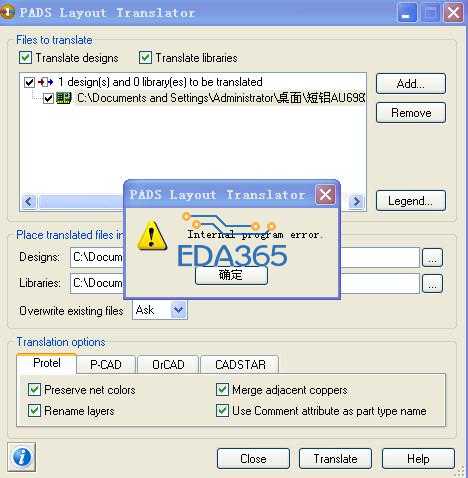The height and width of the screenshot is (478, 468).
Task: Browse for Designs output folder
Action: [x=432, y=258]
